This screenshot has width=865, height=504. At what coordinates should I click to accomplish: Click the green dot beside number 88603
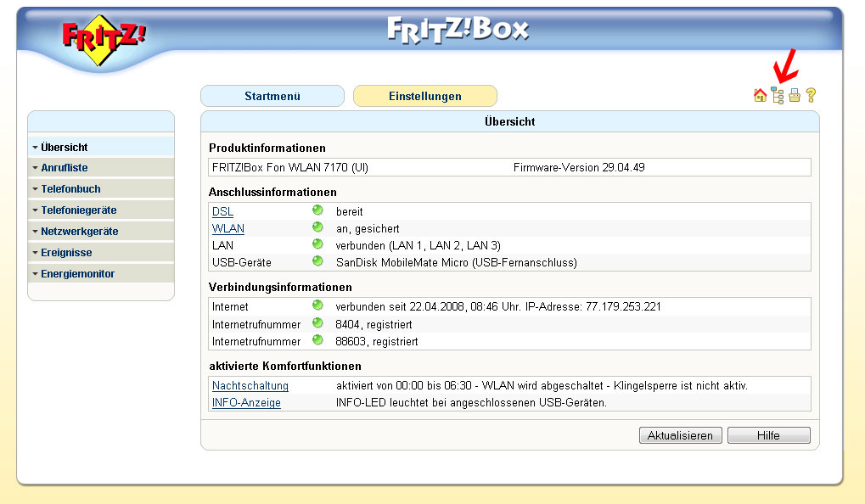click(x=317, y=339)
